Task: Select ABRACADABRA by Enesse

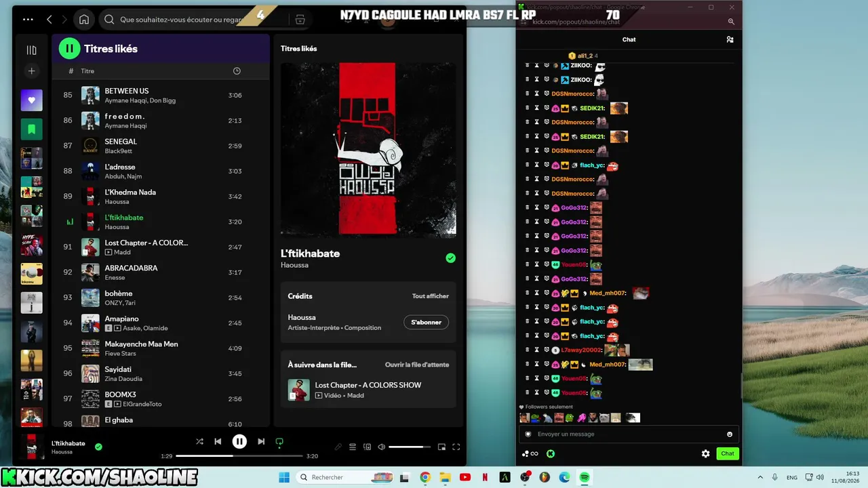Action: pos(161,272)
